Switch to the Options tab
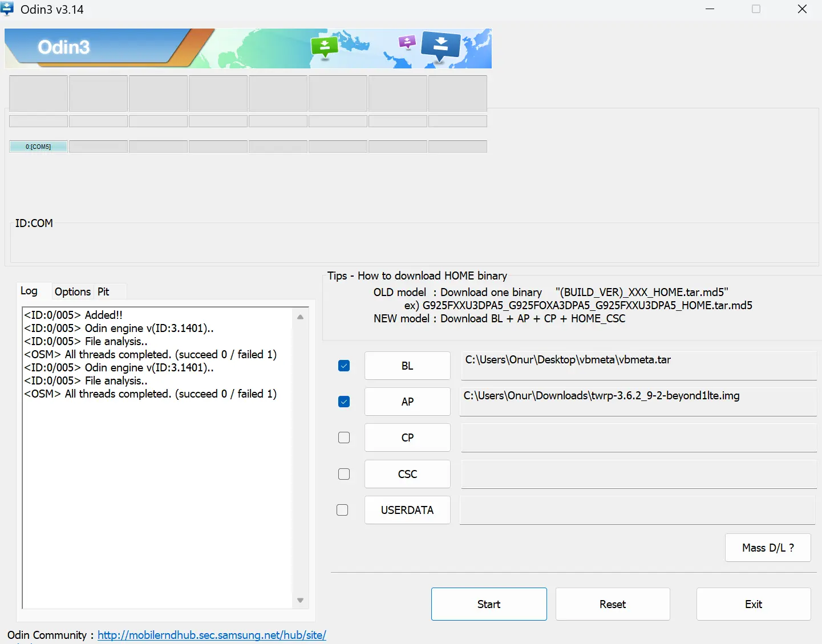Image resolution: width=822 pixels, height=644 pixels. pos(72,291)
